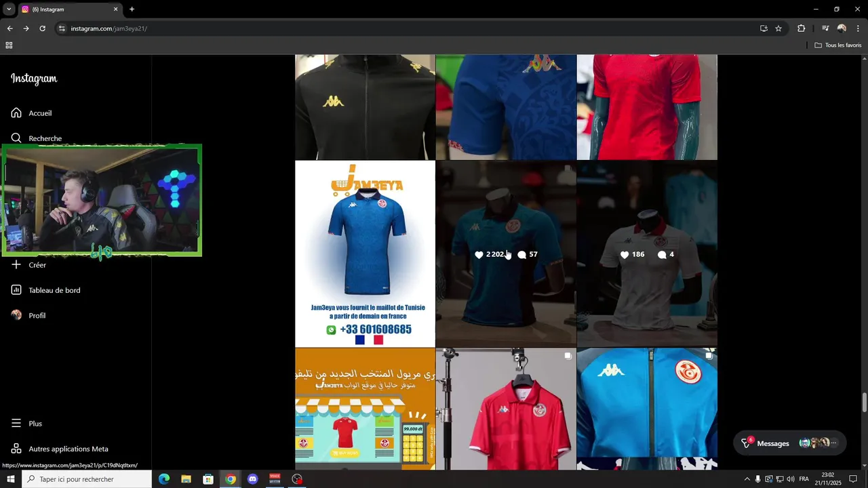
Task: Click the 57 comments count
Action: tap(528, 255)
